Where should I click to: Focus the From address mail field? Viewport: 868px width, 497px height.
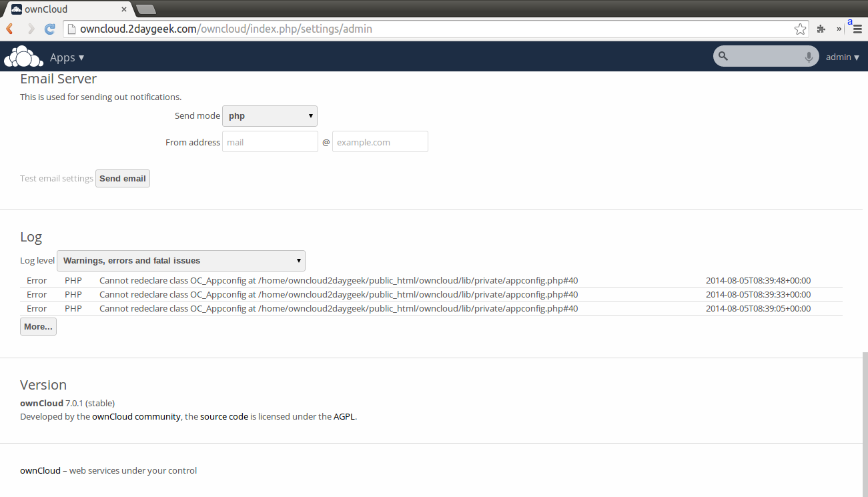(270, 141)
